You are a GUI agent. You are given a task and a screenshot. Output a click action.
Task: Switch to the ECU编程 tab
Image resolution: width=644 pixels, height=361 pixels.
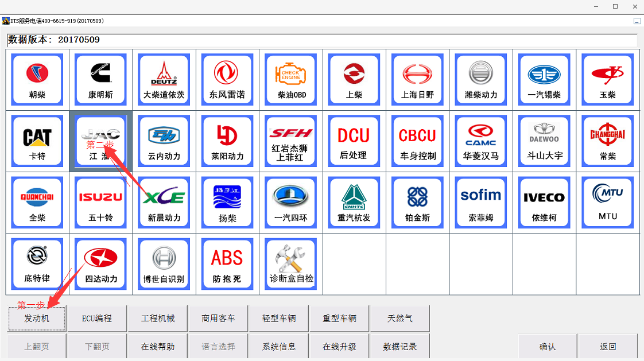[x=97, y=319]
